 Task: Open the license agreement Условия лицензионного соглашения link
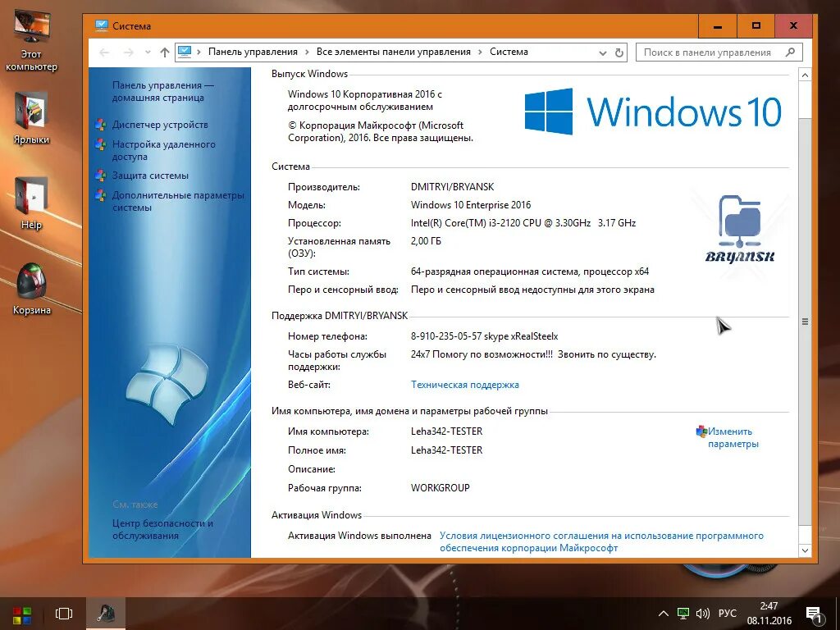coord(601,541)
